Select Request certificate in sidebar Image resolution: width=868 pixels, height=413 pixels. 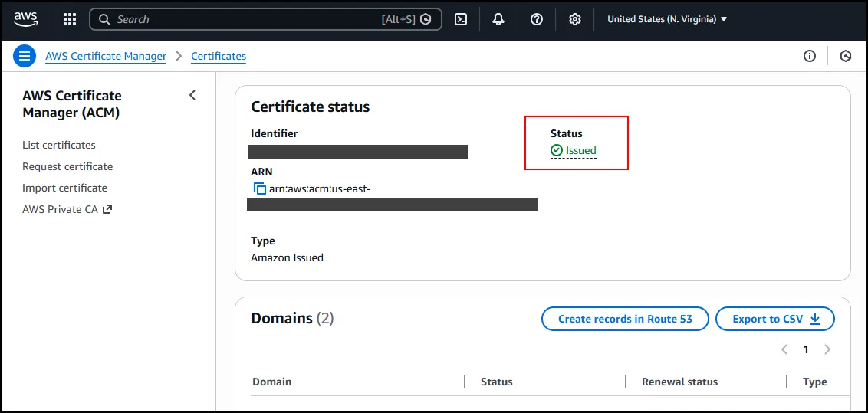tap(67, 166)
